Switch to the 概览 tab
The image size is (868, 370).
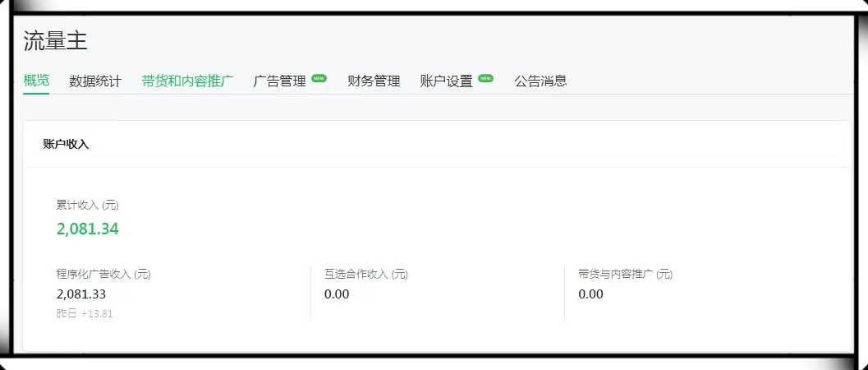(x=36, y=81)
